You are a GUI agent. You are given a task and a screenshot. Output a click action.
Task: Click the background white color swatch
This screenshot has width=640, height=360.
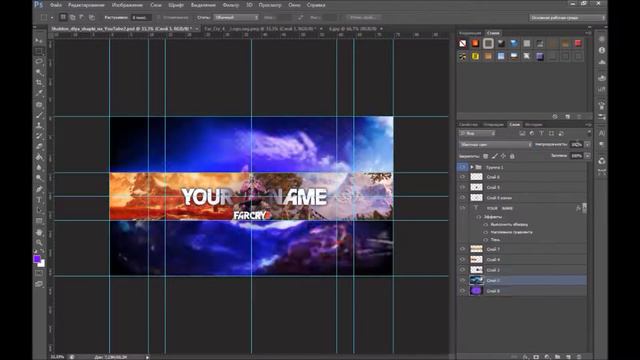click(x=42, y=264)
